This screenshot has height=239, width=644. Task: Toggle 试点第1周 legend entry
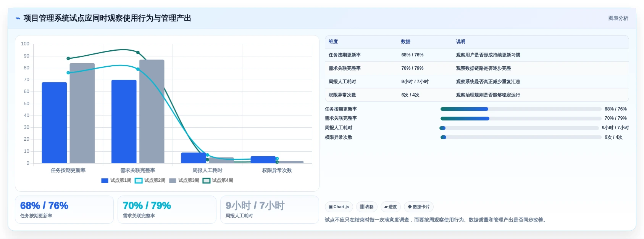click(116, 181)
